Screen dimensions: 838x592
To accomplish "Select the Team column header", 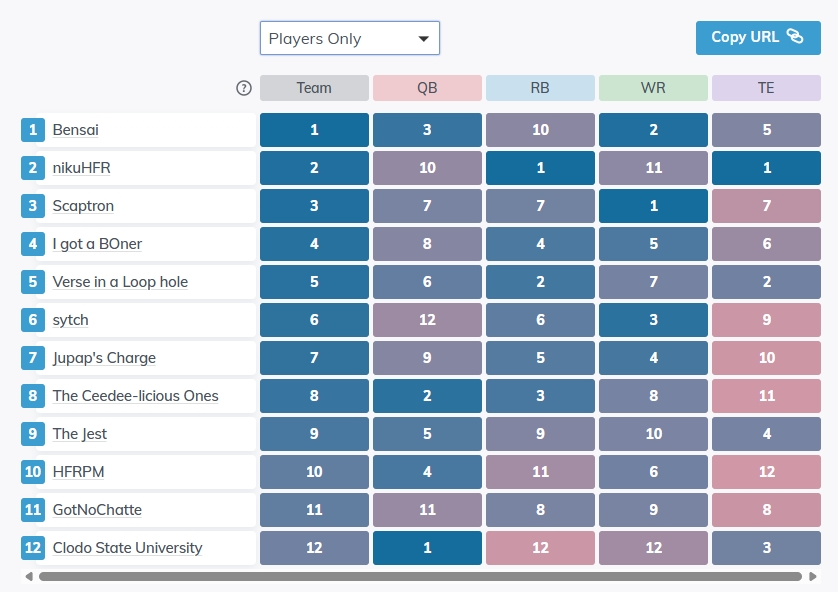I will pyautogui.click(x=314, y=88).
